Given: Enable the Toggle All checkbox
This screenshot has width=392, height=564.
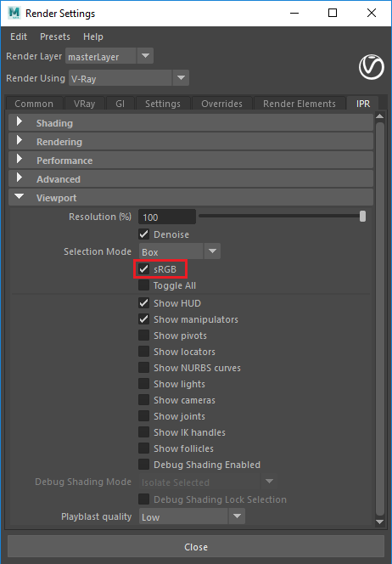Looking at the screenshot, I should point(144,285).
